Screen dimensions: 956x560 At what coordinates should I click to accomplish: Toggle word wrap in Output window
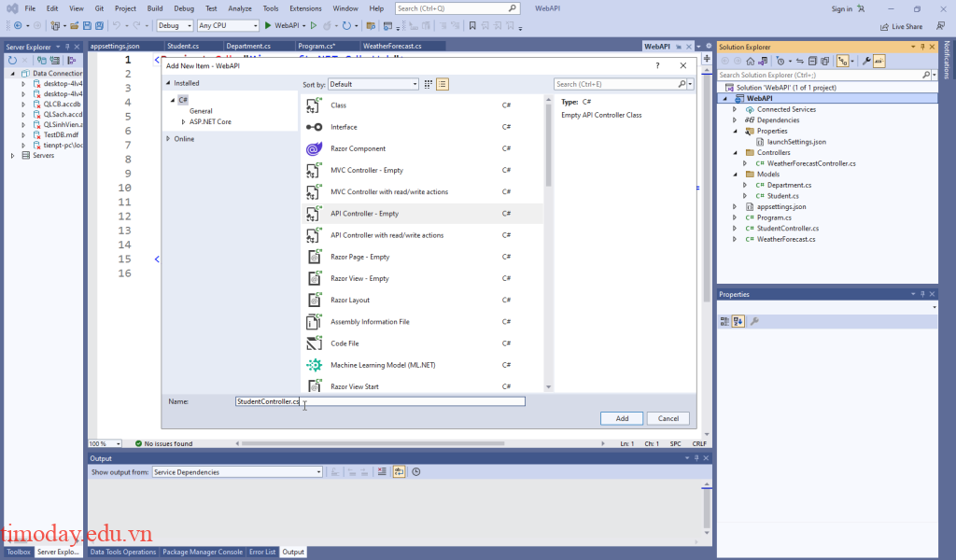click(x=399, y=472)
